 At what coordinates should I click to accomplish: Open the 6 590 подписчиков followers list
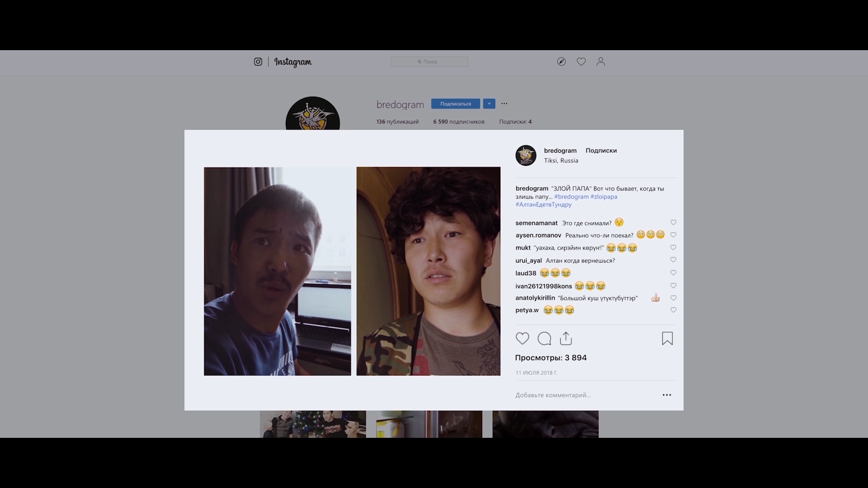pos(459,122)
